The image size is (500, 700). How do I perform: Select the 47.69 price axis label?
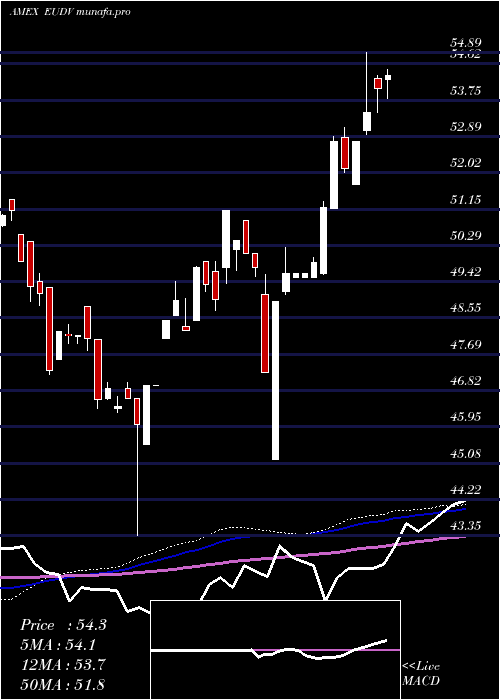coord(465,345)
